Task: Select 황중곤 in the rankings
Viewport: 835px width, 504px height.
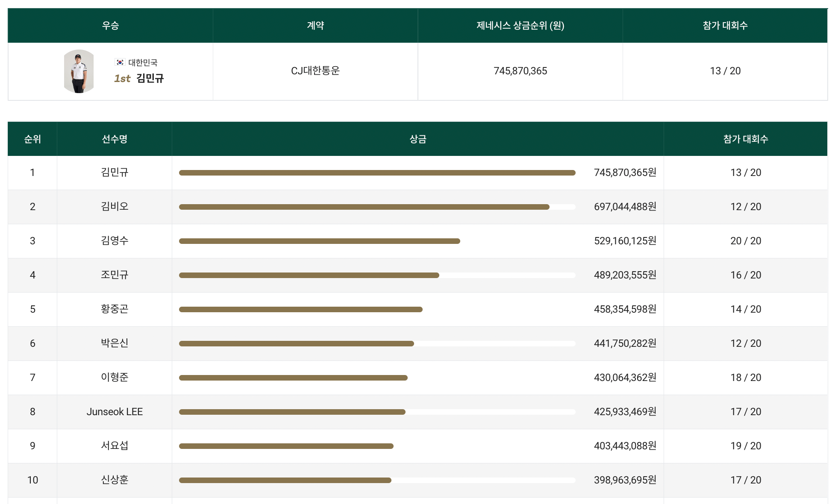Action: [x=115, y=309]
